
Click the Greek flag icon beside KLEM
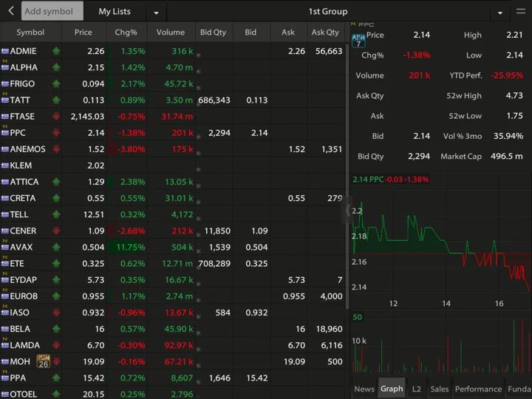[4, 166]
